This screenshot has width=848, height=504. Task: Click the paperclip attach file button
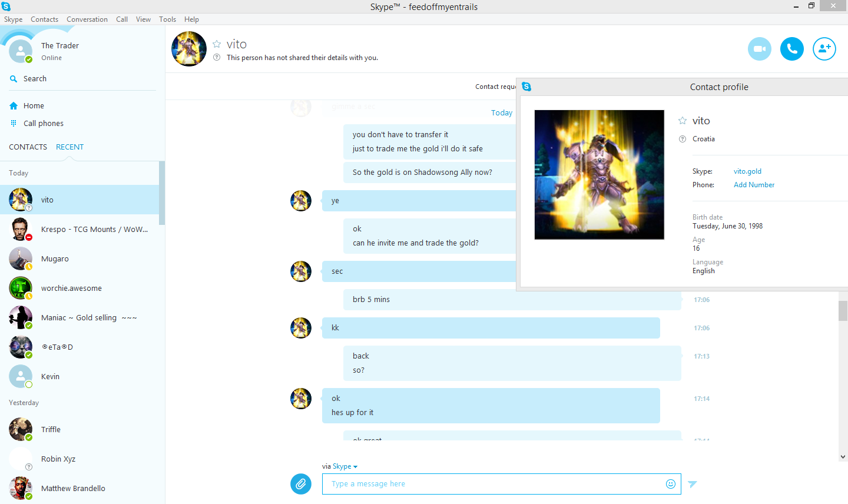[x=301, y=484]
